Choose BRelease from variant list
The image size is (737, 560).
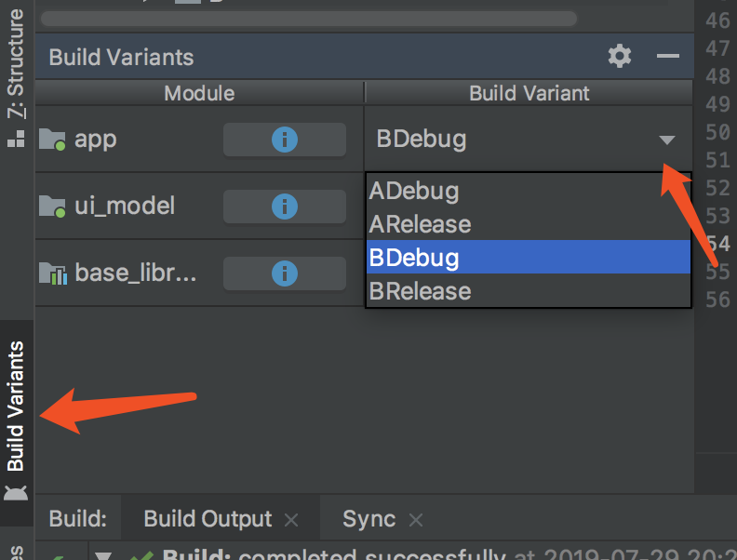[420, 291]
